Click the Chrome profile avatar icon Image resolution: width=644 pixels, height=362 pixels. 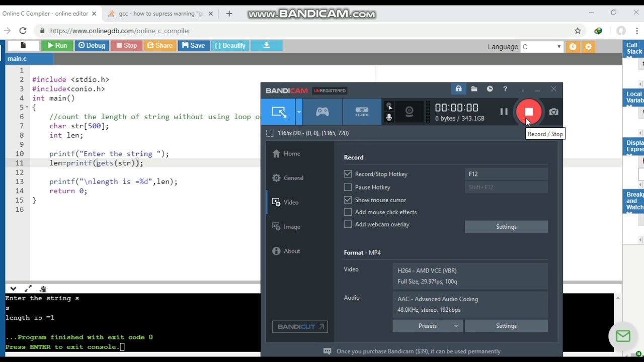click(621, 31)
